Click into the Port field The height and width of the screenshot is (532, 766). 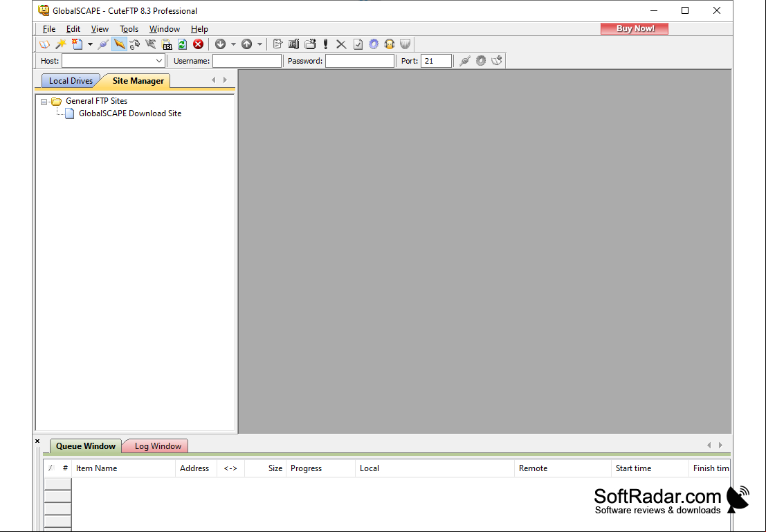pos(436,61)
